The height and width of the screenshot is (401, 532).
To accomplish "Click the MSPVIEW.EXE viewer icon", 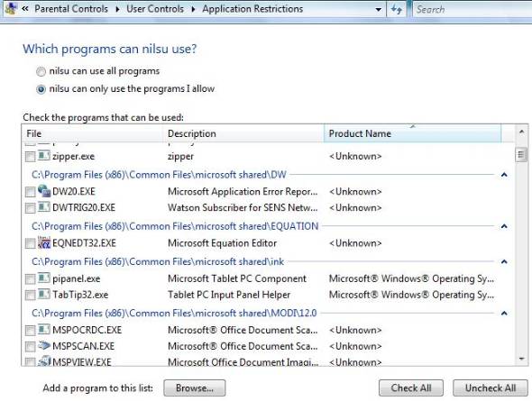I will pyautogui.click(x=44, y=361).
